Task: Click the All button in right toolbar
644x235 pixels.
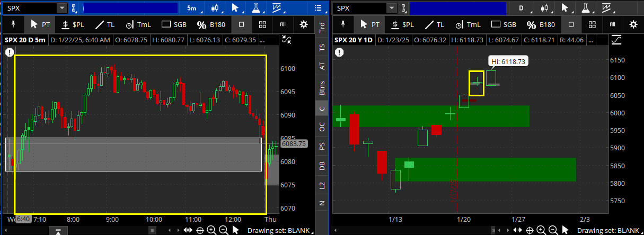Action: pyautogui.click(x=612, y=24)
